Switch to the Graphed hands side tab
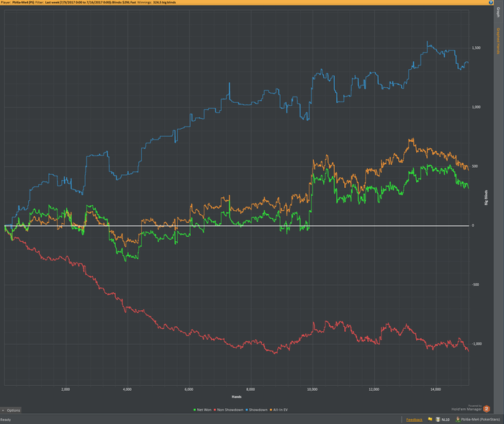 coord(498,41)
